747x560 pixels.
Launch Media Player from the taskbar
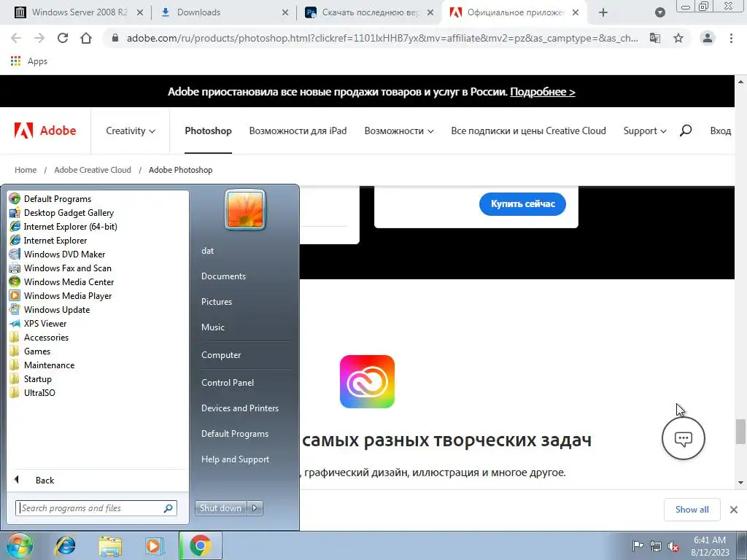coord(155,545)
